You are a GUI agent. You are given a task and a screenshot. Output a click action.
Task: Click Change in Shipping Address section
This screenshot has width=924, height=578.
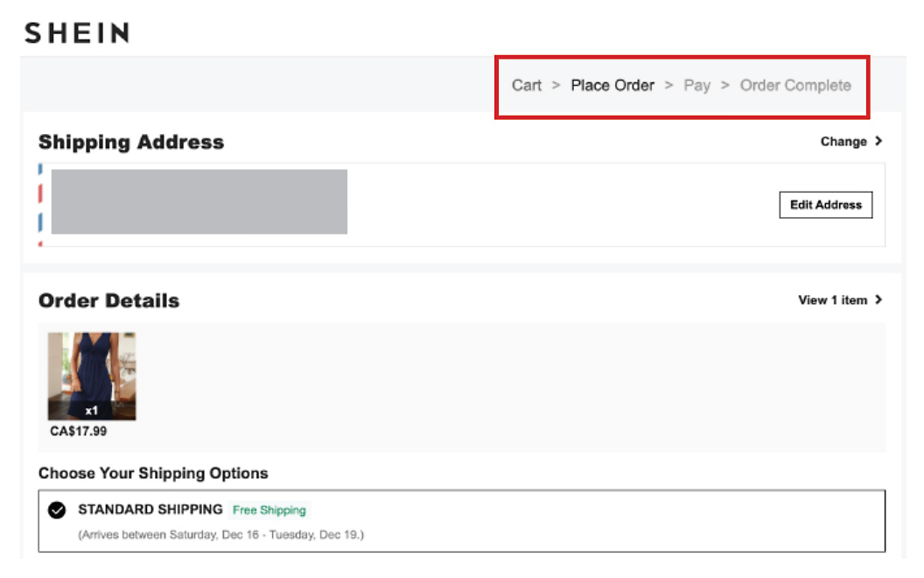pos(843,141)
